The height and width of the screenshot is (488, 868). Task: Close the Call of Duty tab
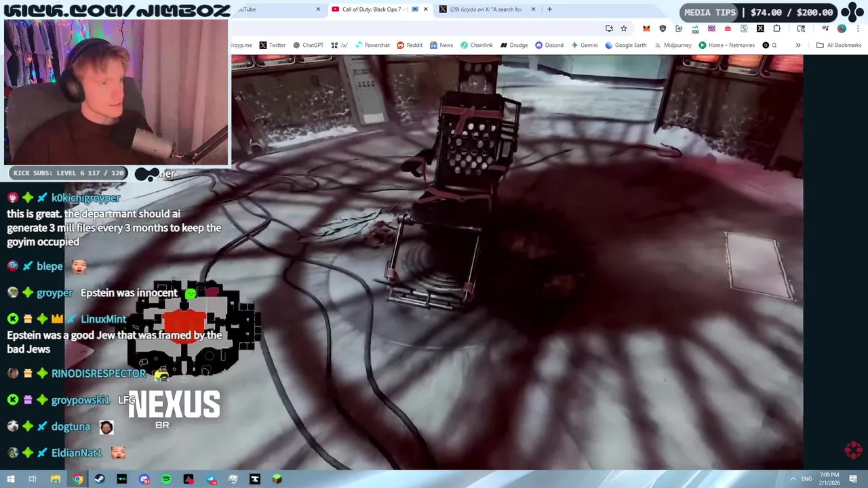tap(426, 9)
